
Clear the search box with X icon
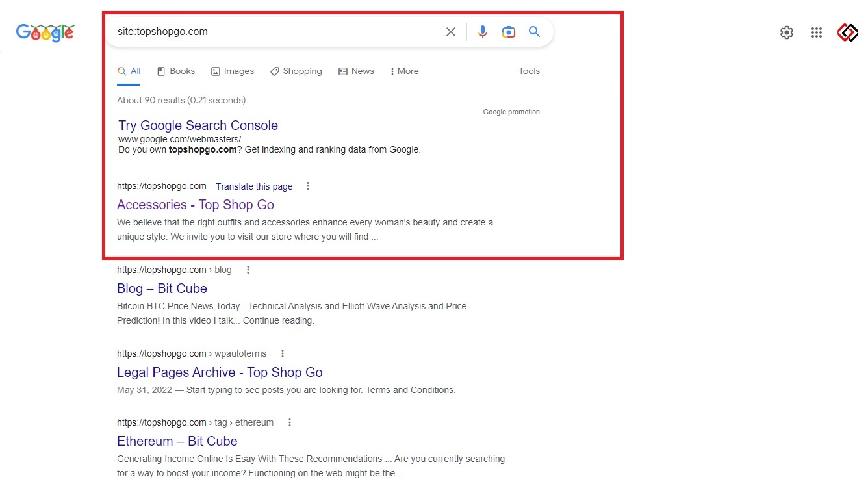pos(451,32)
